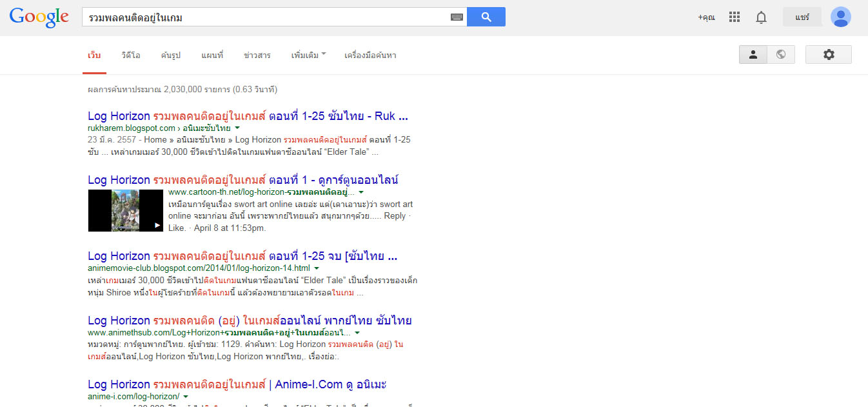Image resolution: width=868 pixels, height=407 pixels.
Task: Click snippet text dated 23 มี.ค. 2557
Action: coord(113,140)
